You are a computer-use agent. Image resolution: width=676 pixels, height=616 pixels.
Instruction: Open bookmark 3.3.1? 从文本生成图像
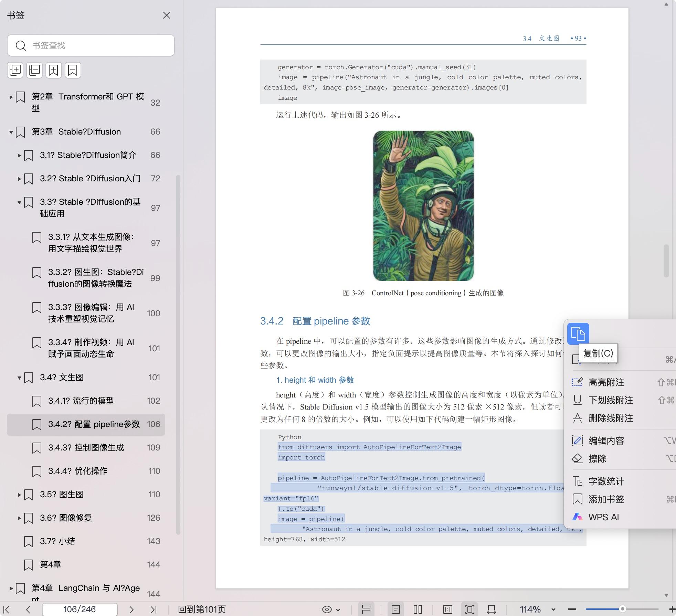click(x=91, y=243)
